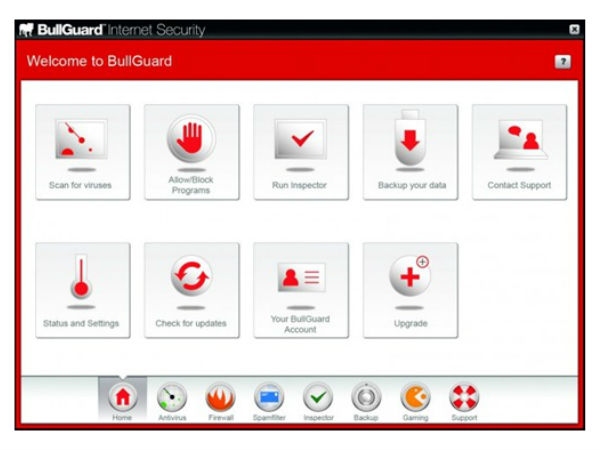Go to the Backup tab
This screenshot has width=600, height=450.
click(x=366, y=401)
